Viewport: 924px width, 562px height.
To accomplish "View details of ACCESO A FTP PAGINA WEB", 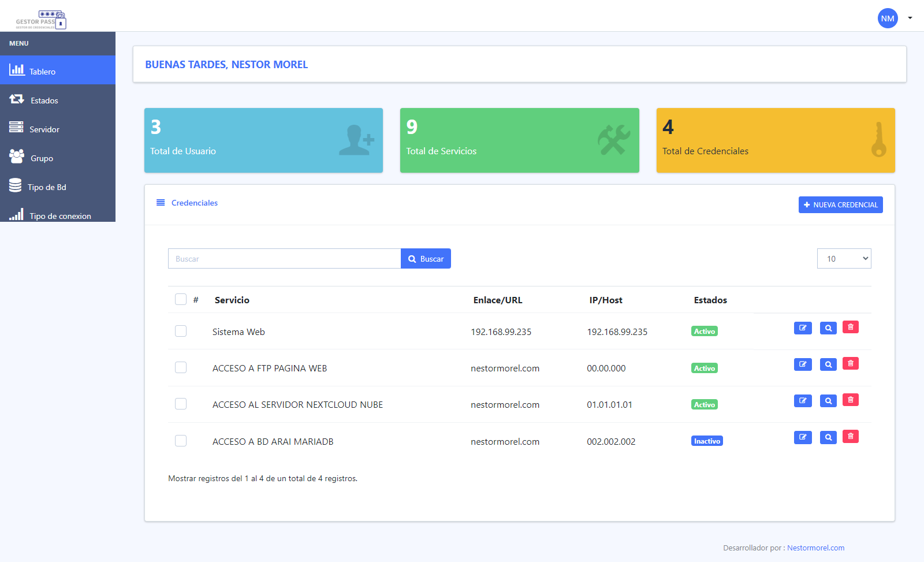I will coord(828,364).
